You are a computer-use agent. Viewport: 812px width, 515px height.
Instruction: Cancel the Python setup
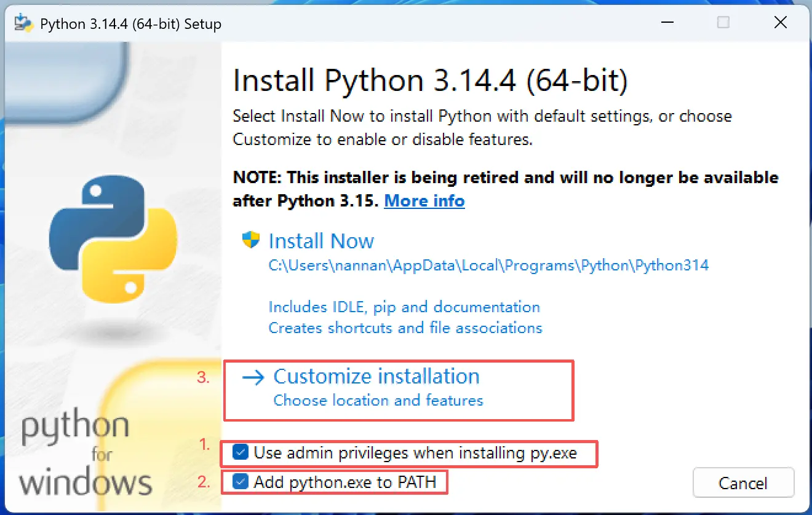pyautogui.click(x=743, y=483)
